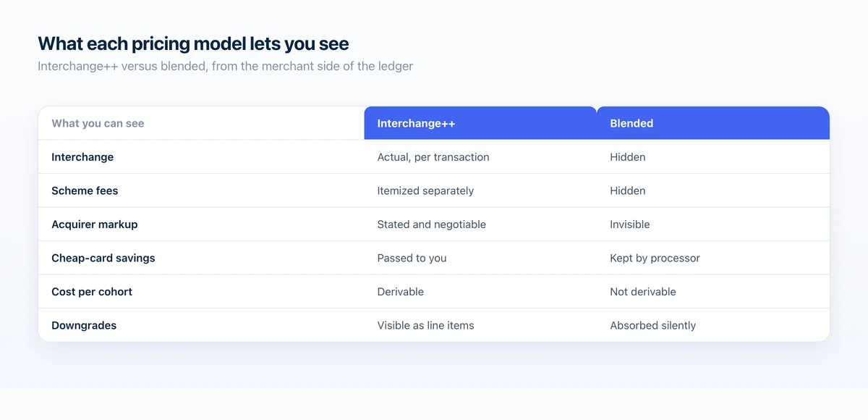Click the Interchange++ column header
This screenshot has height=420, width=868.
pos(480,123)
